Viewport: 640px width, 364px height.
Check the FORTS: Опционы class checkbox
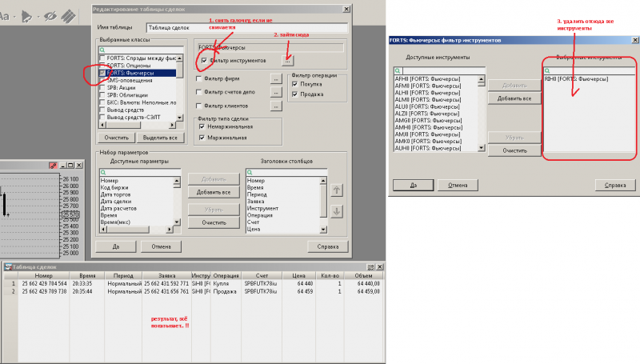[x=102, y=66]
